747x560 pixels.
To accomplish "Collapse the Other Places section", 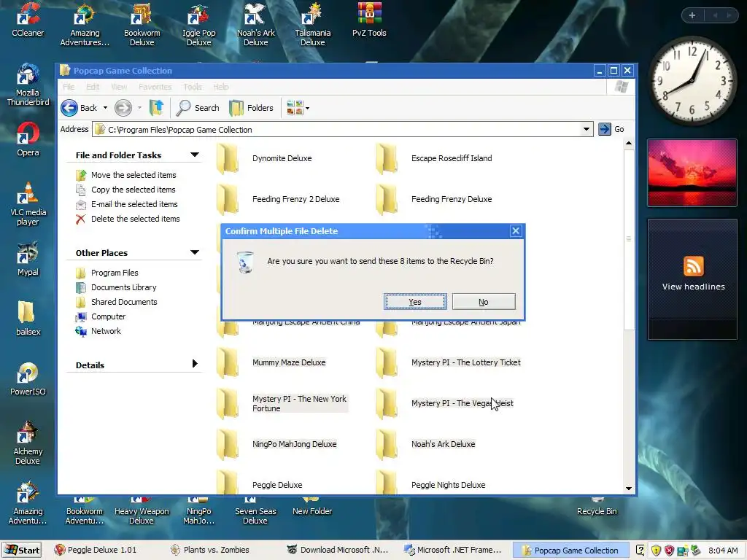I will click(x=194, y=252).
